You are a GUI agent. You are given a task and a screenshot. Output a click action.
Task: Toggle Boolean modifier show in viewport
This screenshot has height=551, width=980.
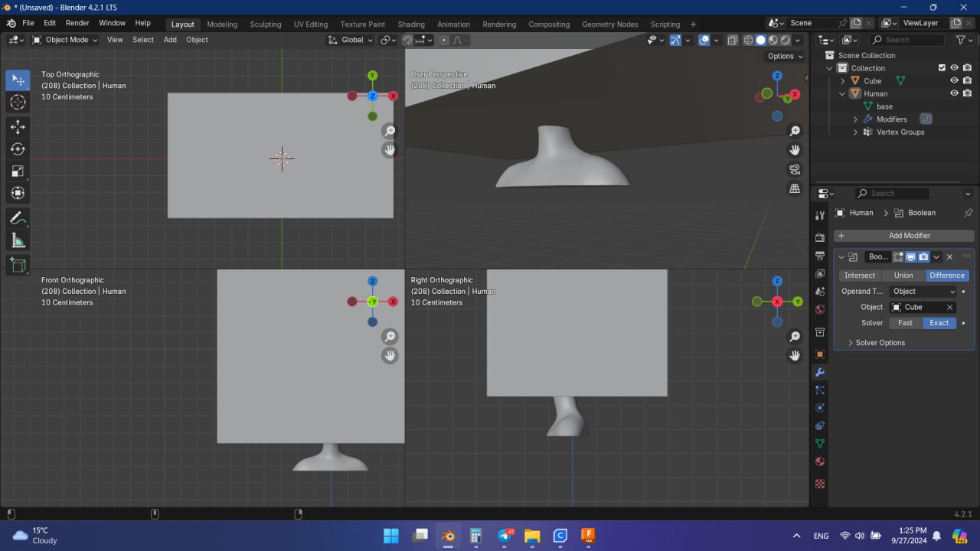pyautogui.click(x=911, y=257)
